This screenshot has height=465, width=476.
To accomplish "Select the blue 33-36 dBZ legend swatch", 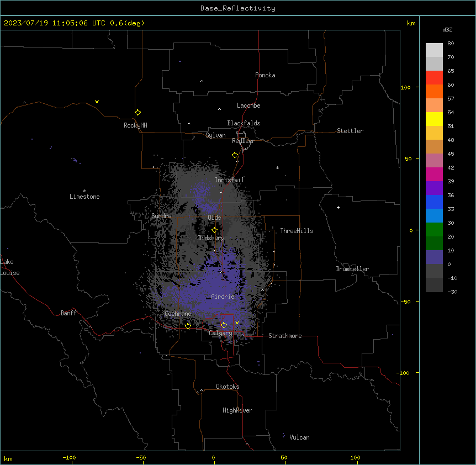I will pyautogui.click(x=434, y=202).
